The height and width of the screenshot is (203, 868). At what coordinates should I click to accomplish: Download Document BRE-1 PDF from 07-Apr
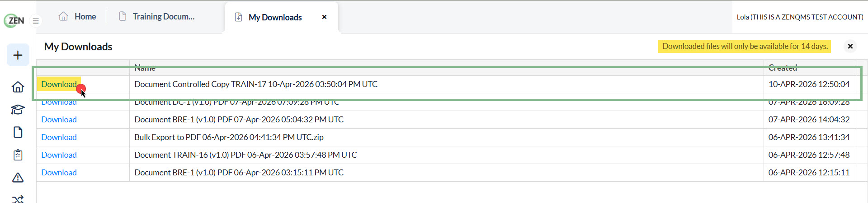coord(59,120)
